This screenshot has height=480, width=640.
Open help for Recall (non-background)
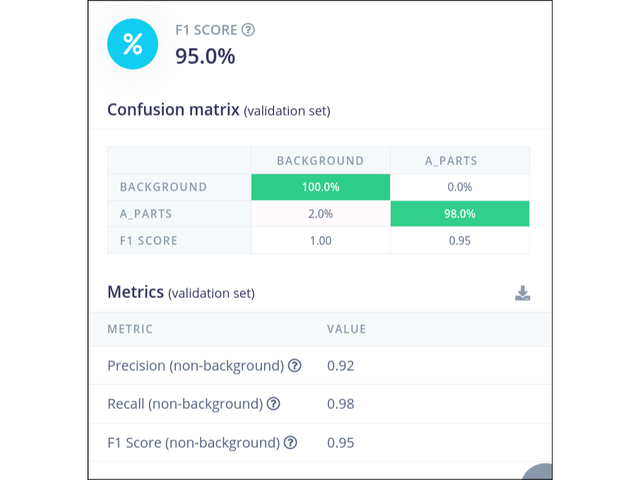pos(273,404)
